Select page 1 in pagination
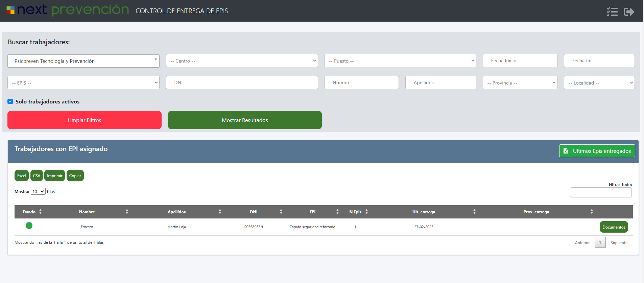The height and width of the screenshot is (283, 644). (x=600, y=243)
